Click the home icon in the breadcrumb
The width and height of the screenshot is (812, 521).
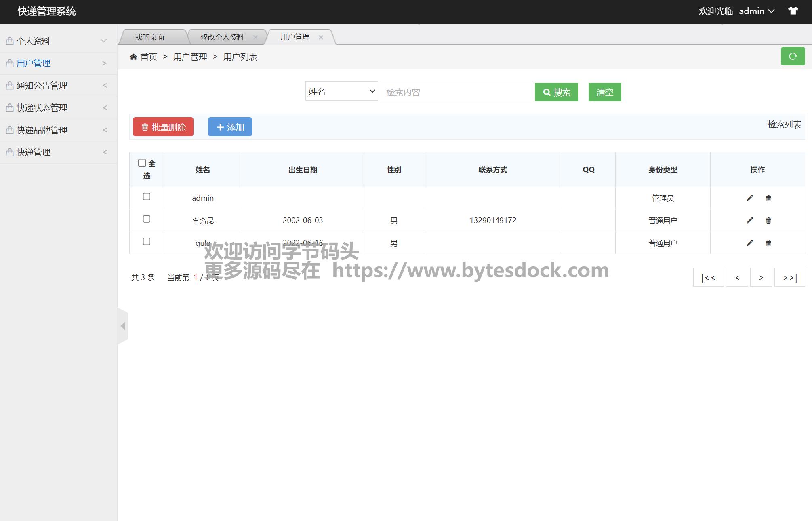133,57
